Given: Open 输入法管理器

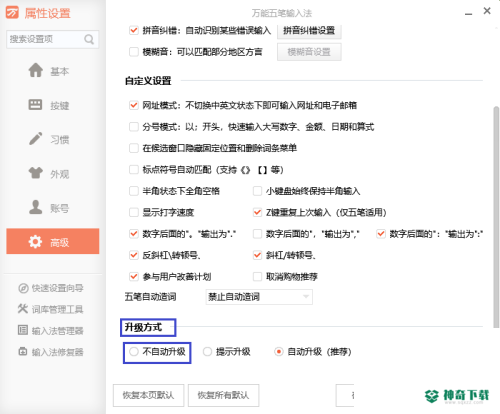Looking at the screenshot, I should point(51,330).
